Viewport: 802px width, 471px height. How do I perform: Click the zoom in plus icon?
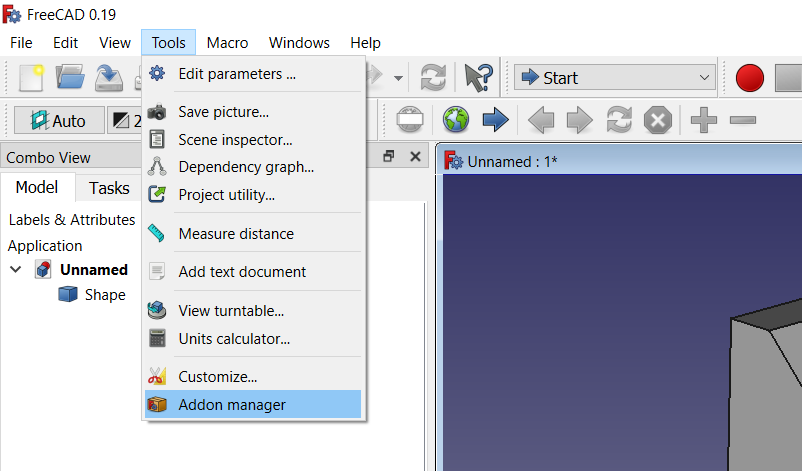point(704,120)
